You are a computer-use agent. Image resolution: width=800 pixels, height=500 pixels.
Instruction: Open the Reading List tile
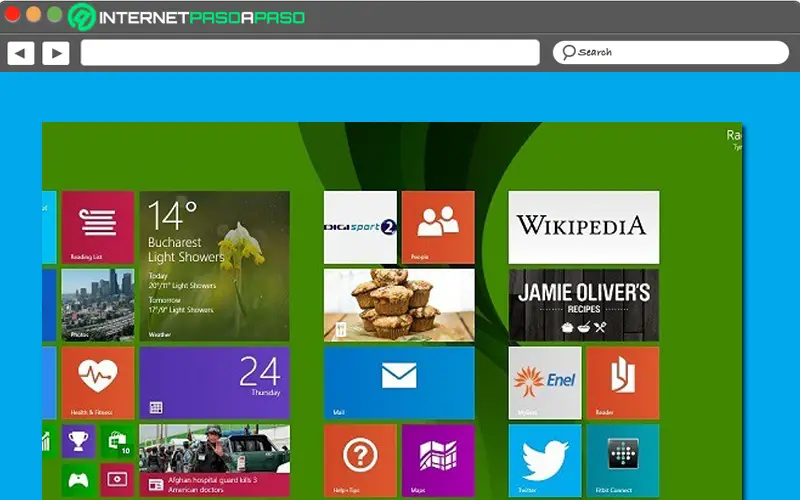(98, 228)
